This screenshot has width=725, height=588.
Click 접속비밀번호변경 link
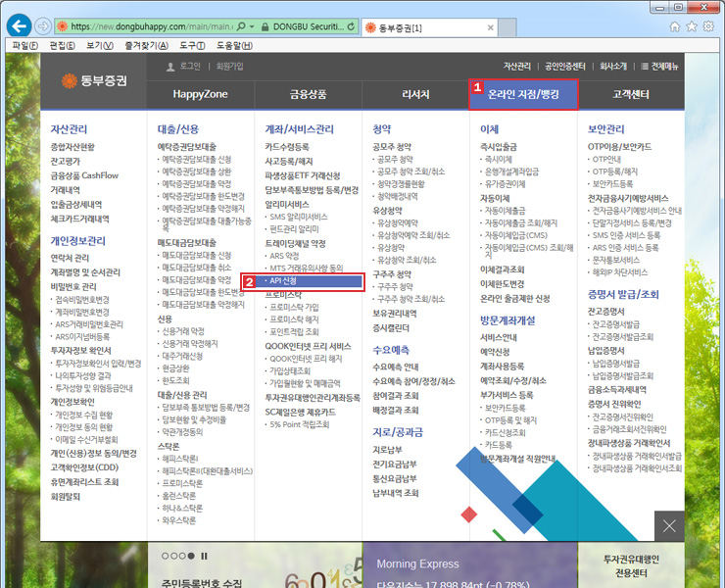click(82, 300)
